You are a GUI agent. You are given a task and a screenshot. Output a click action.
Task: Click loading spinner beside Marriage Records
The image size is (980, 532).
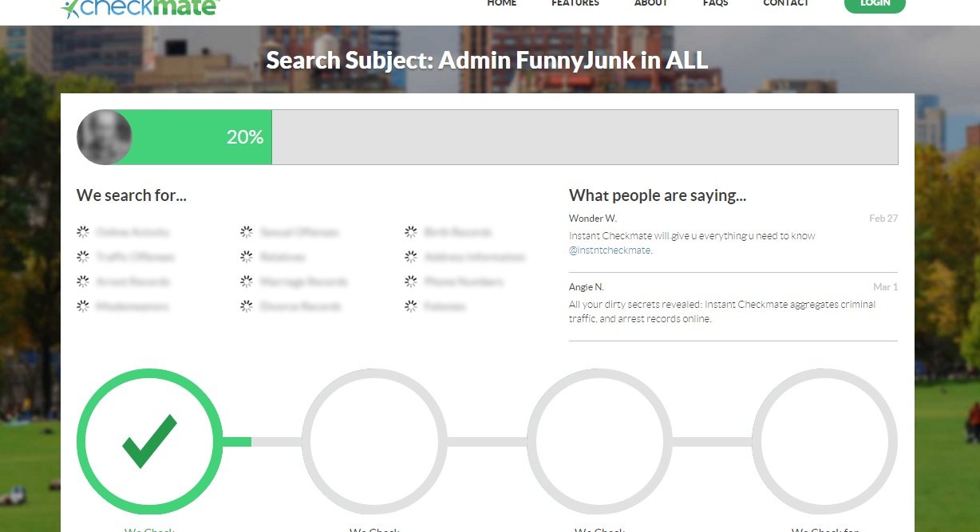coord(247,282)
